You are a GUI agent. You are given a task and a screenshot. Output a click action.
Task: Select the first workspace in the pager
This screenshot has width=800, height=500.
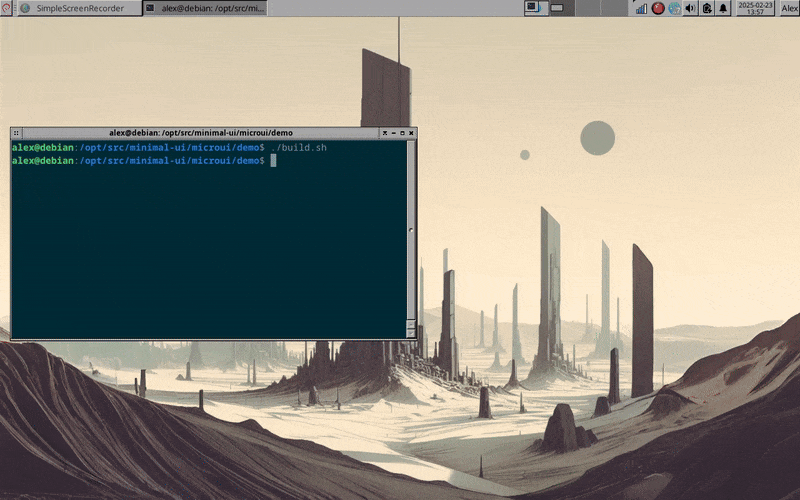coord(537,8)
